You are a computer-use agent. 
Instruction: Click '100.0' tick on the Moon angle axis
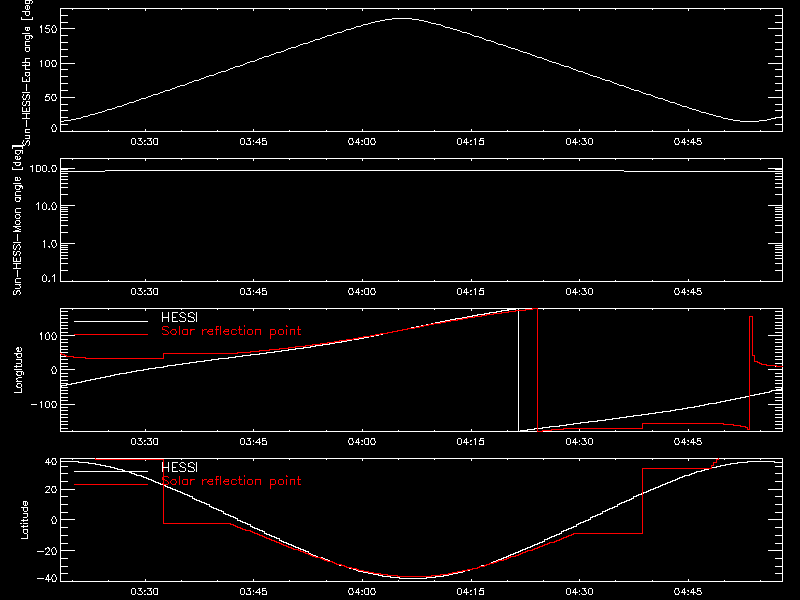pyautogui.click(x=43, y=169)
